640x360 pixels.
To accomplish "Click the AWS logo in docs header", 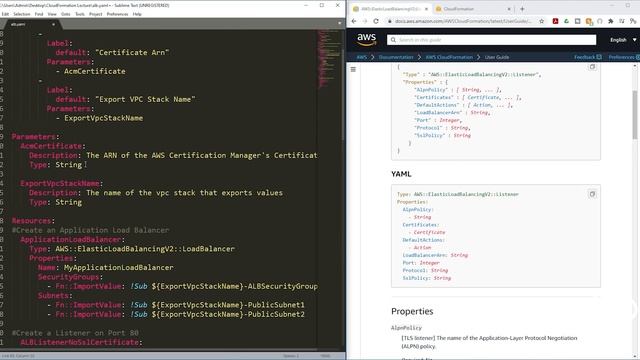I will point(366,39).
